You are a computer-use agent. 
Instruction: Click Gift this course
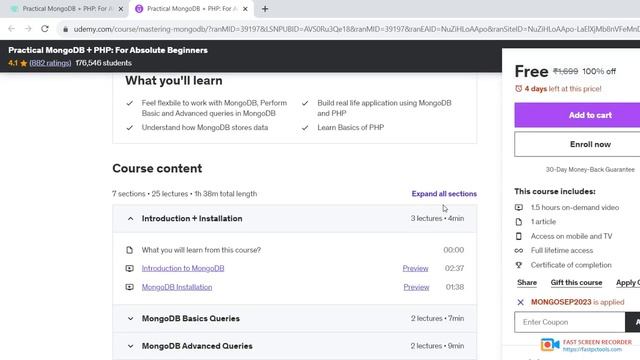coord(576,282)
